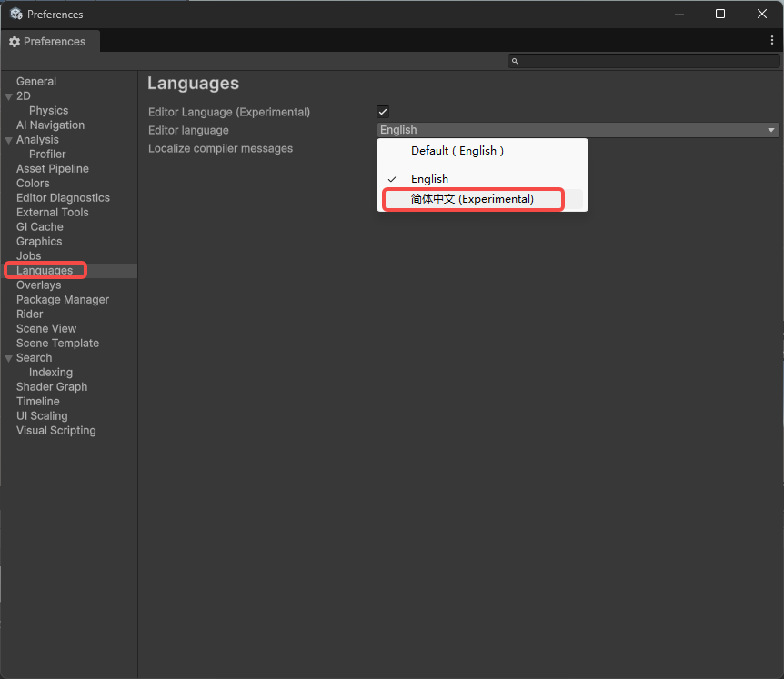The width and height of the screenshot is (784, 679).
Task: Open UI Scaling settings
Action: (42, 416)
